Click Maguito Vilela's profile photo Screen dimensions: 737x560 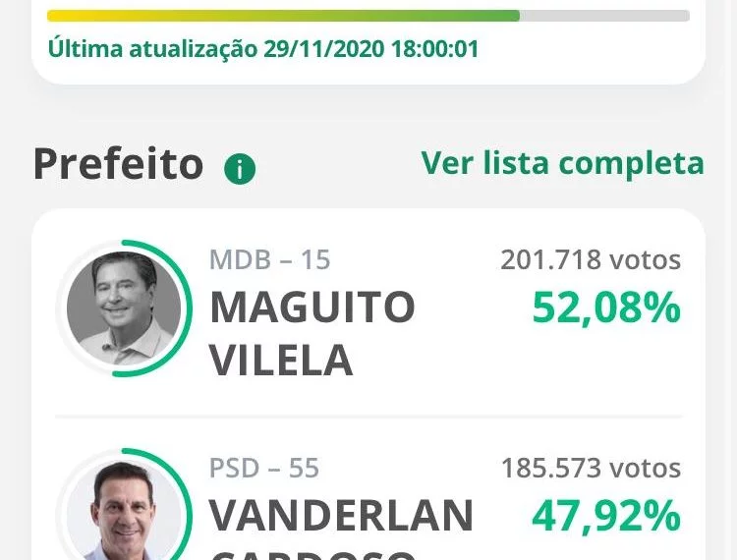coord(124,308)
